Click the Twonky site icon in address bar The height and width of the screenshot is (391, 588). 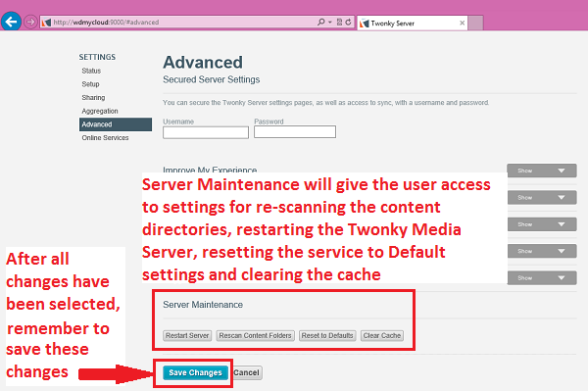coord(46,23)
